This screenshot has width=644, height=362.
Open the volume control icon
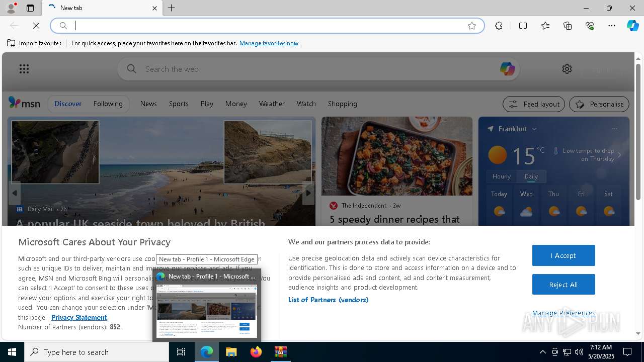579,352
